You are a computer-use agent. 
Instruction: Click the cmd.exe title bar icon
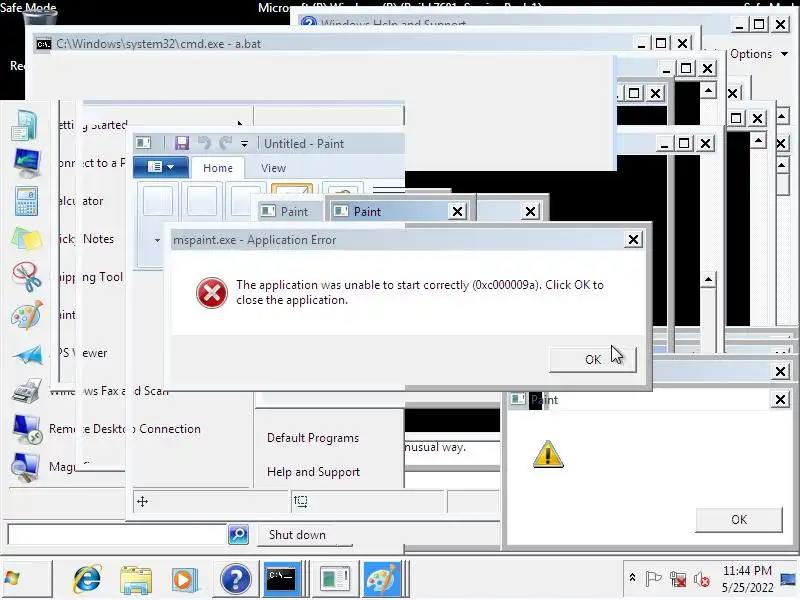pos(43,44)
